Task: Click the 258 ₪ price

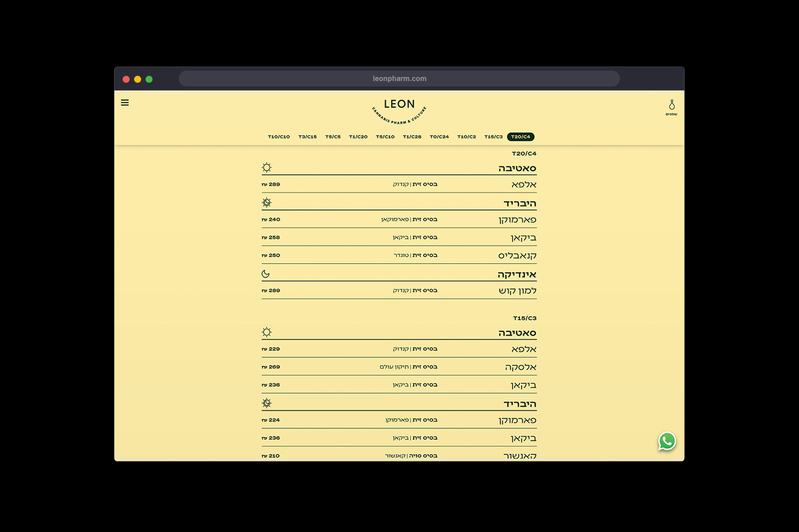Action: tap(271, 237)
